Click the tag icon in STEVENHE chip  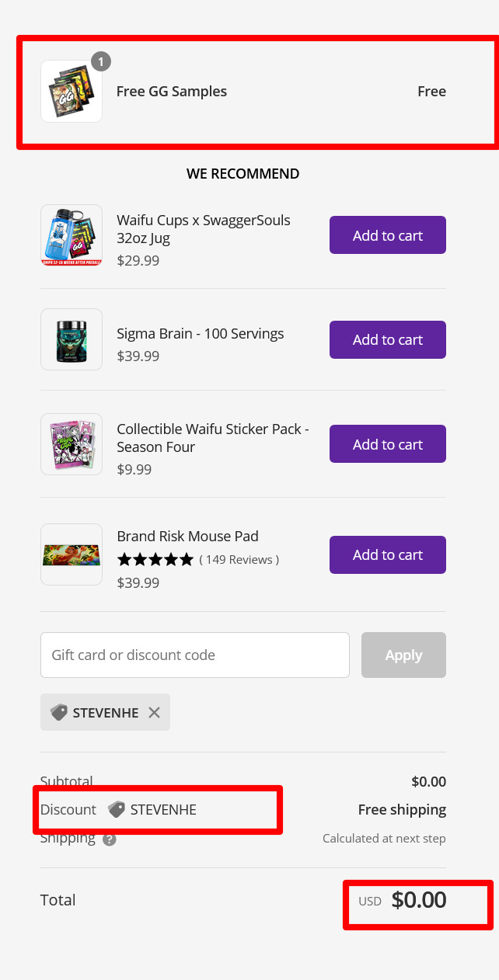pyautogui.click(x=59, y=712)
